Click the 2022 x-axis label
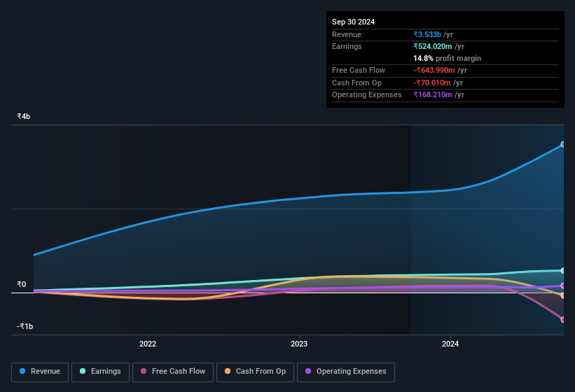 pos(148,344)
